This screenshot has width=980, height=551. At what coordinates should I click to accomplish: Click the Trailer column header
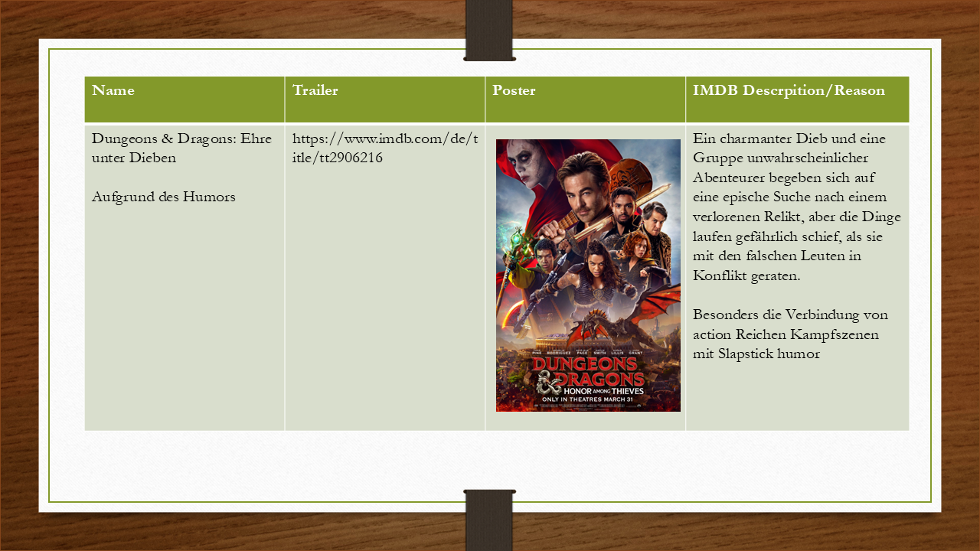point(385,99)
